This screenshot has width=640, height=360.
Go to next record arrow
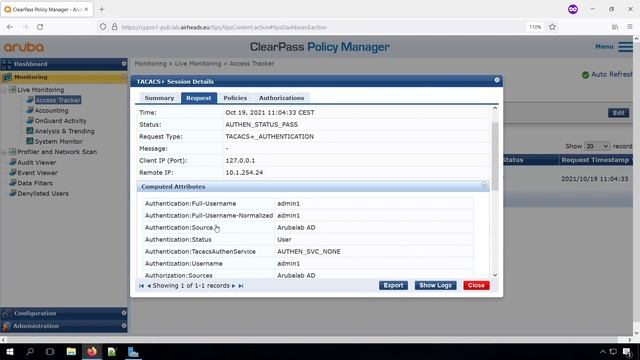233,286
